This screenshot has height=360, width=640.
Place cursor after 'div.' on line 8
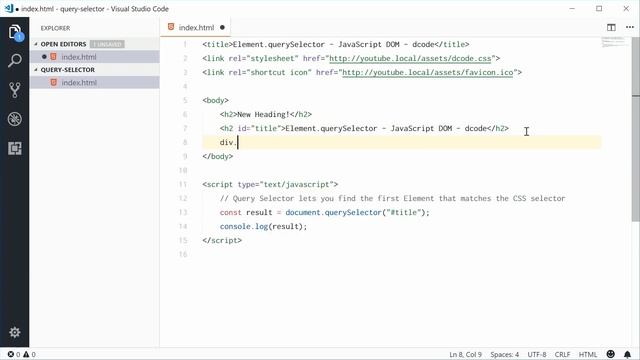tap(238, 142)
